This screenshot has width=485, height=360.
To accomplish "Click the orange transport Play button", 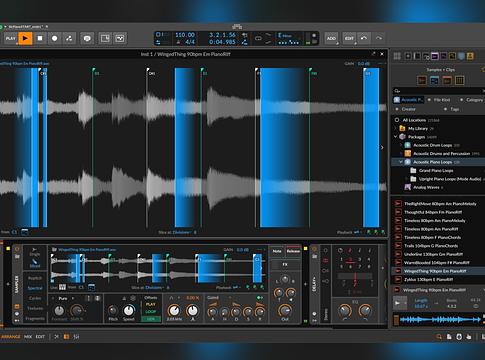I will [x=25, y=38].
